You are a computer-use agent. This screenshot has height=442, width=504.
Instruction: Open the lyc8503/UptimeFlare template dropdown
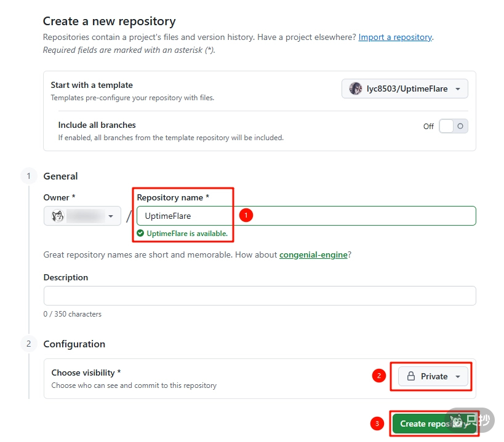click(x=405, y=89)
